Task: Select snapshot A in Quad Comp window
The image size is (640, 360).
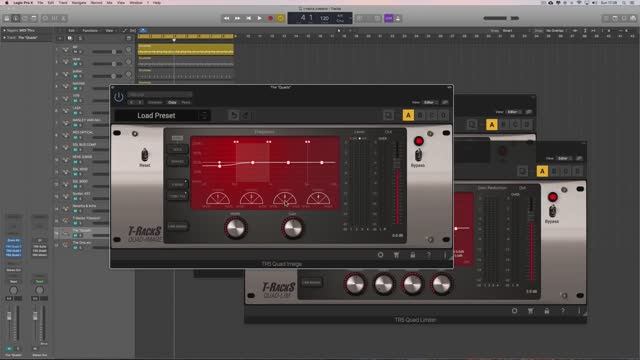Action: [x=492, y=124]
